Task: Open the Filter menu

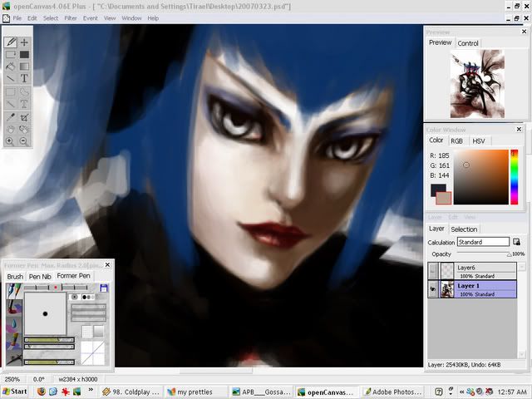Action: click(x=71, y=18)
